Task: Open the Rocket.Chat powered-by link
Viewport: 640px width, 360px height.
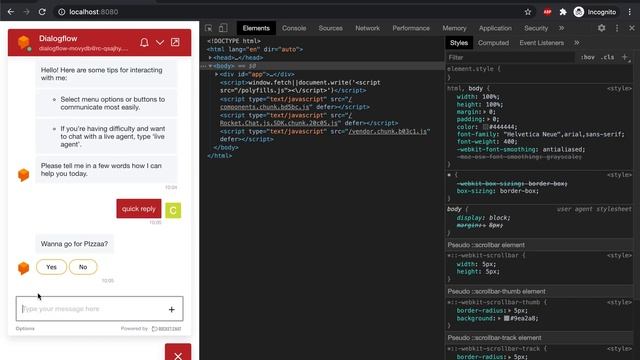Action: 166,329
